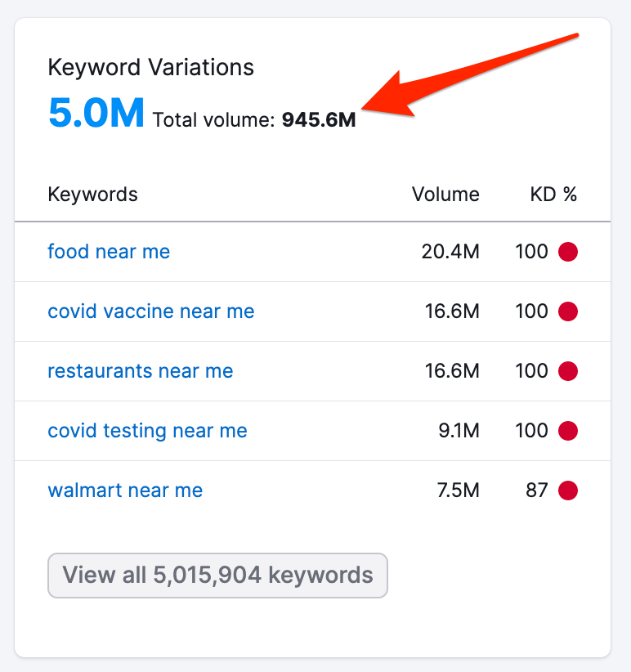The width and height of the screenshot is (631, 672).
Task: Open the 'covid testing near me' link
Action: click(147, 431)
